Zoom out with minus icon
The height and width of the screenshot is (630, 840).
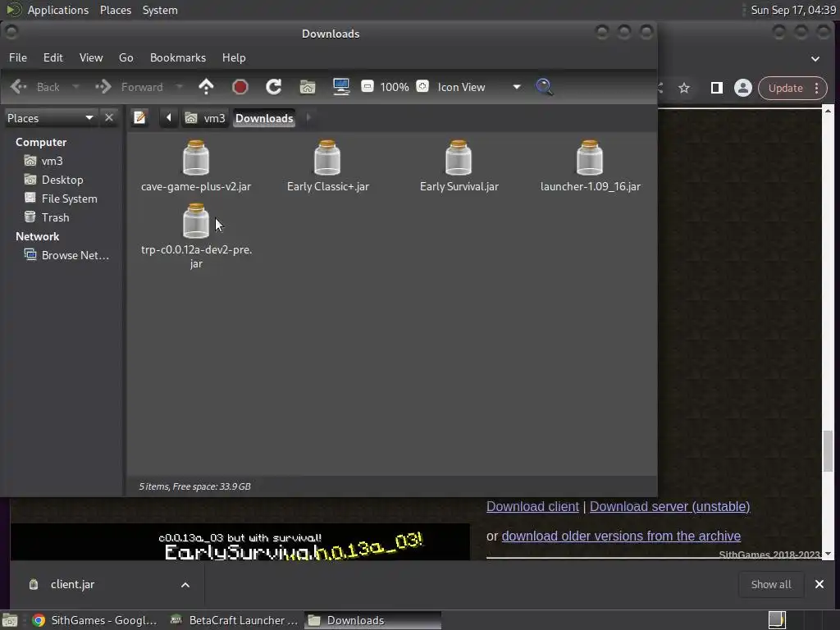367,86
